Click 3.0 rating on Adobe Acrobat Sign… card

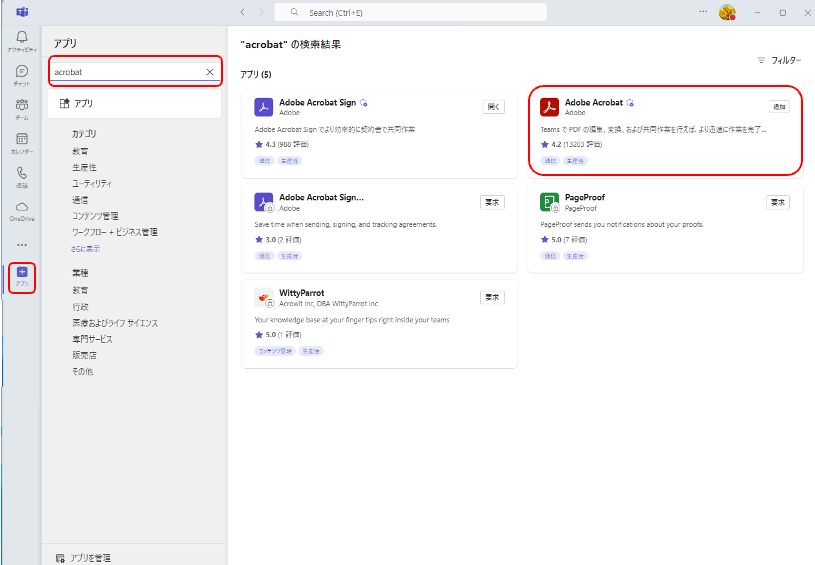coord(278,240)
